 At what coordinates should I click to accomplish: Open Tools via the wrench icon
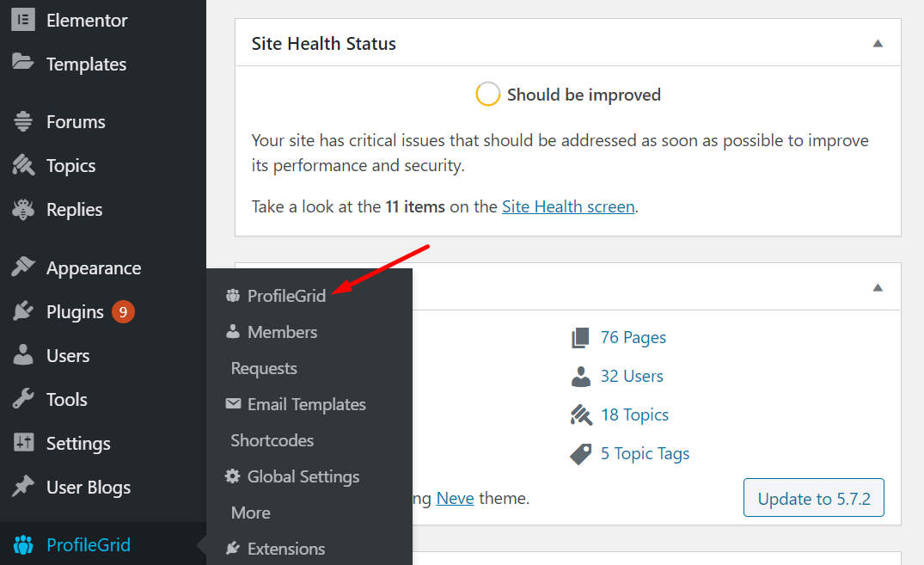click(21, 399)
